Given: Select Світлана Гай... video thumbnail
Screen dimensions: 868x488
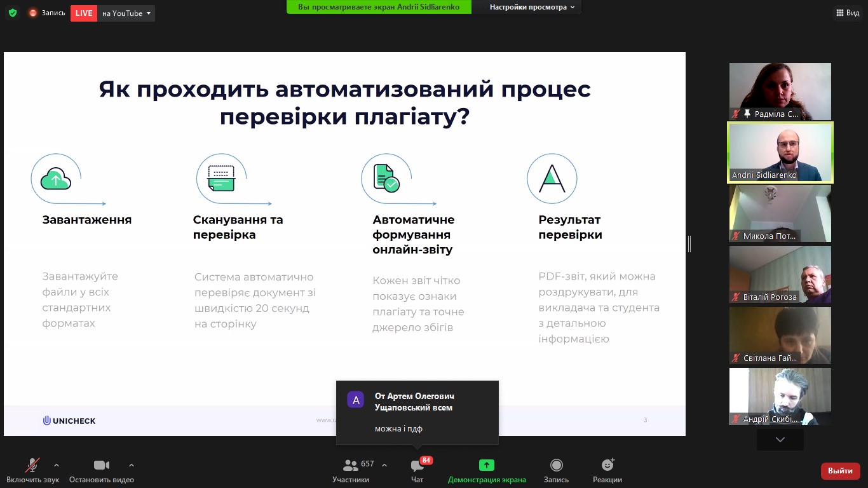Looking at the screenshot, I should (x=780, y=335).
